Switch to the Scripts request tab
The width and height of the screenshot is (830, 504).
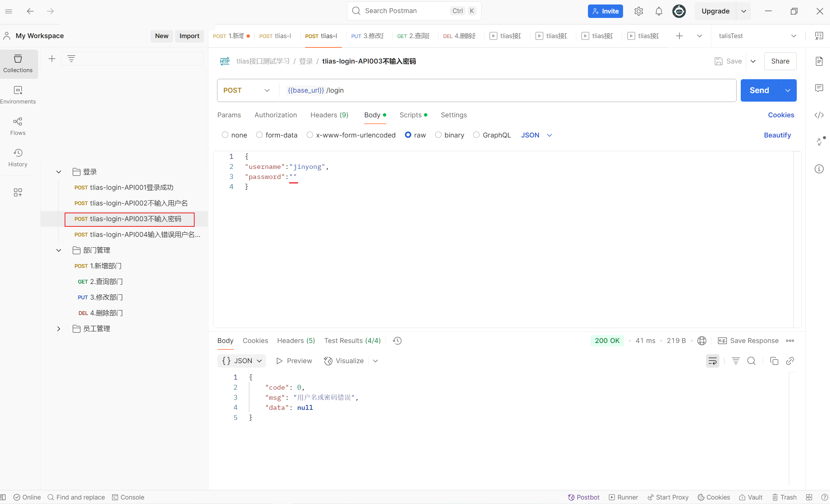click(x=411, y=115)
